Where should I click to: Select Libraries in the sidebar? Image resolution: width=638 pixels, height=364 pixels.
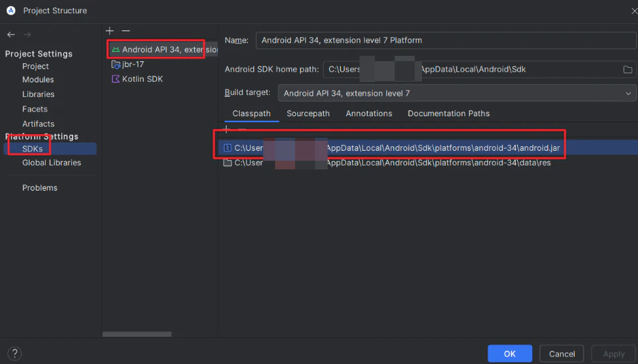click(39, 94)
